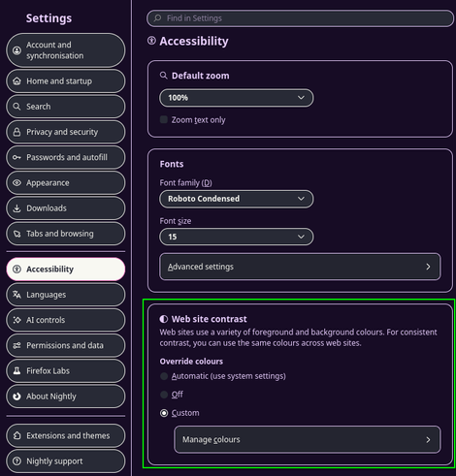Screen dimensions: 456x476
Task: Click the Extensions and themes puzzle icon
Action: [16, 435]
